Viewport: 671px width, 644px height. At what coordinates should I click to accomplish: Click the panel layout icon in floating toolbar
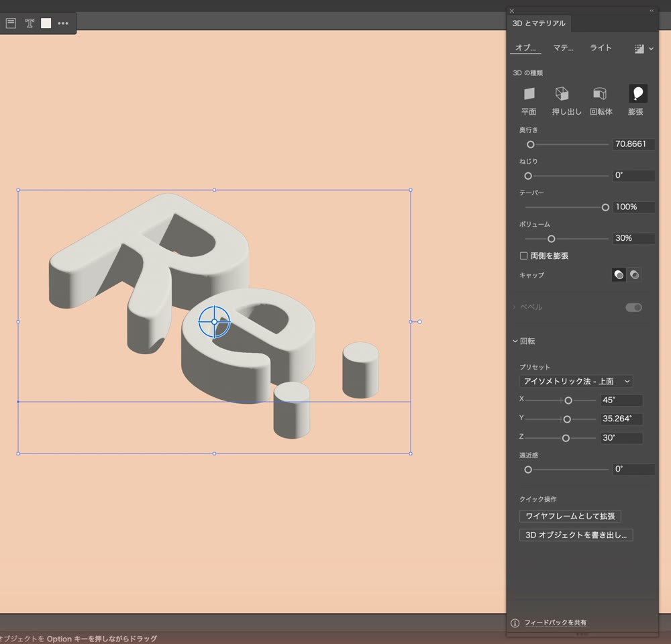11,23
